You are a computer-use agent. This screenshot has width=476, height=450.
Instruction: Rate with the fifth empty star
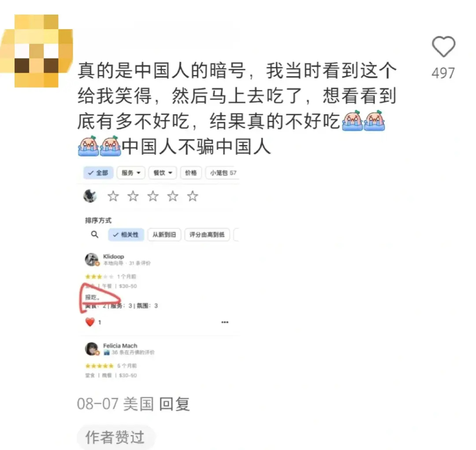(x=193, y=196)
